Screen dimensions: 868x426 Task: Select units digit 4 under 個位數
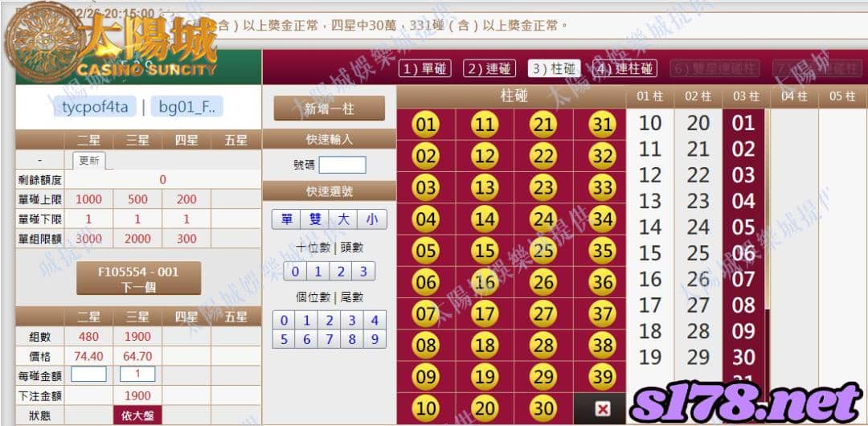click(x=375, y=321)
